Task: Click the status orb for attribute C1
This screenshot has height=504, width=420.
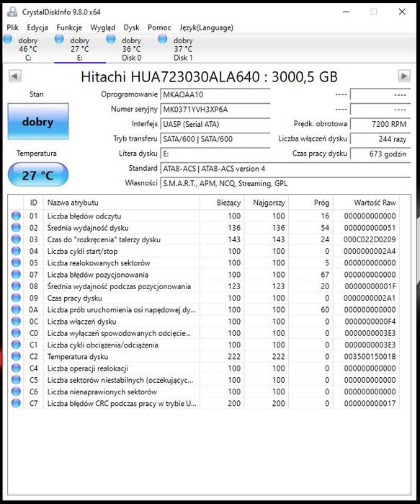Action: (16, 345)
